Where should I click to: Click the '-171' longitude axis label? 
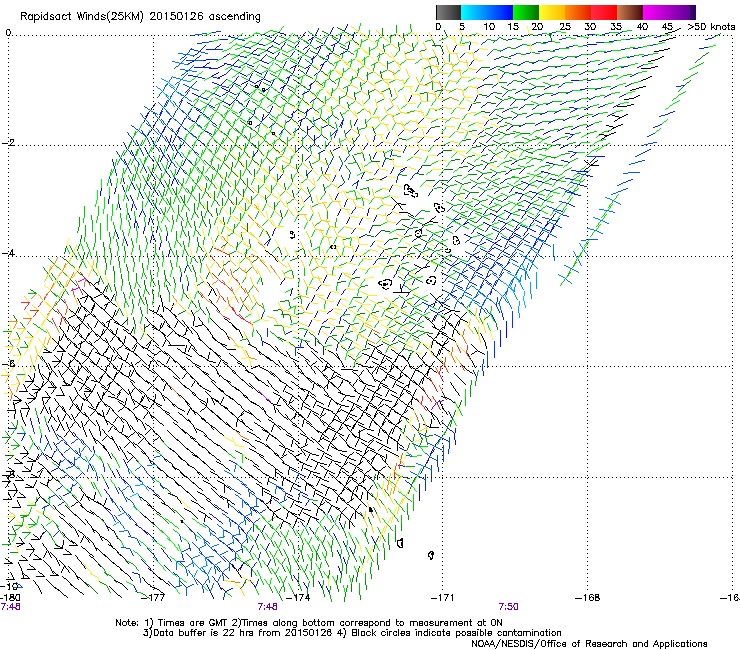443,598
